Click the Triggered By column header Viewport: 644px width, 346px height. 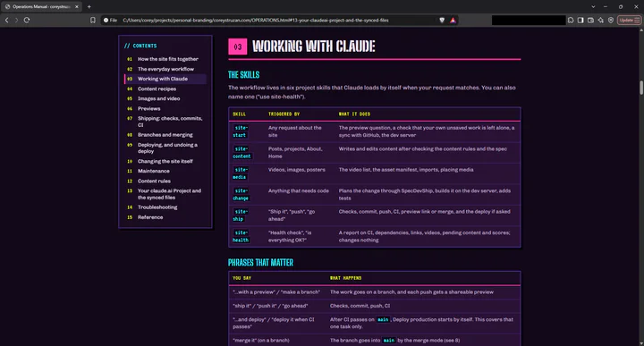click(284, 114)
